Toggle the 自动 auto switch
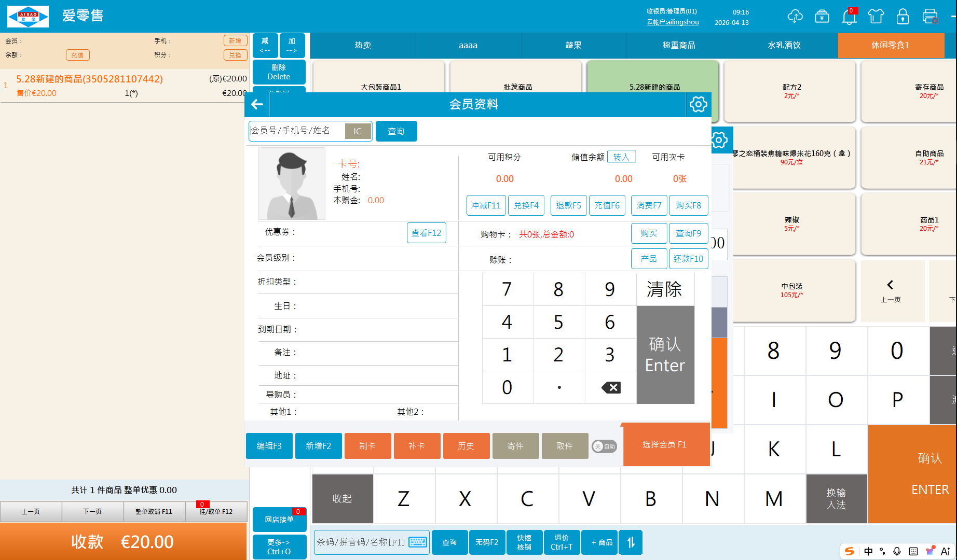 [604, 446]
